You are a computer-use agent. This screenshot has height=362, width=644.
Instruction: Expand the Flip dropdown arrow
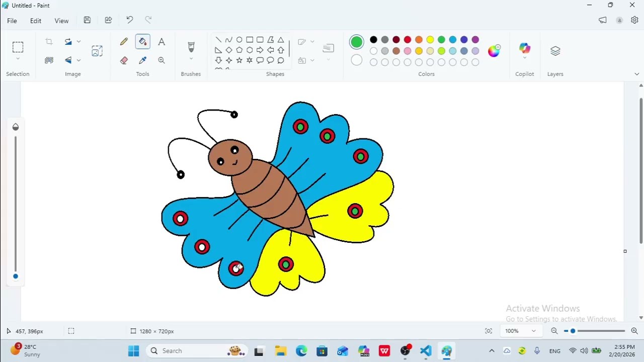click(78, 60)
